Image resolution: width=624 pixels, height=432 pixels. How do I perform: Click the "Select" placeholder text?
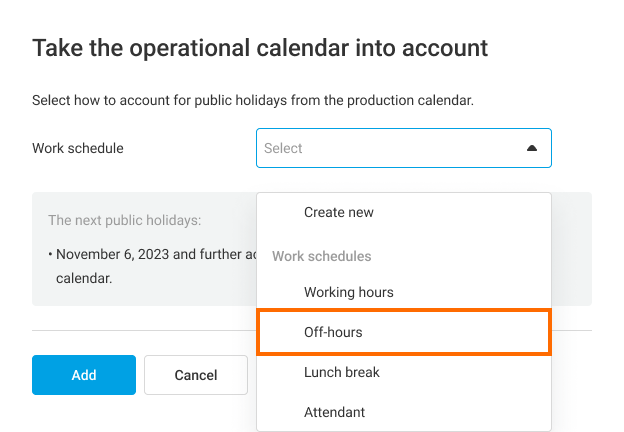point(283,148)
